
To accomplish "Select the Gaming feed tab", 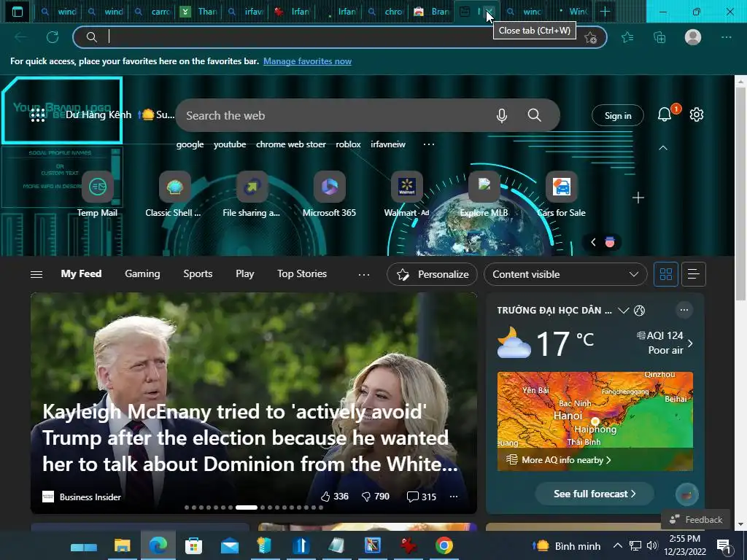I will (x=142, y=274).
